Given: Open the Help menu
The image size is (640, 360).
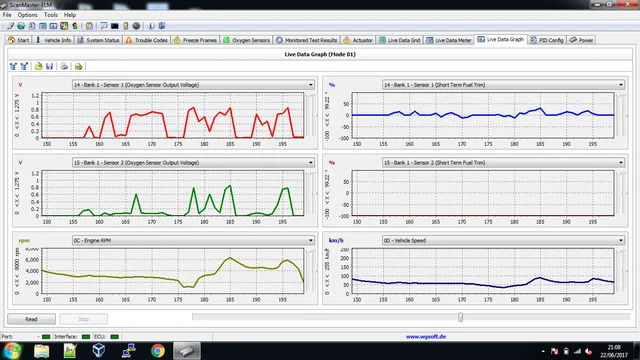Looking at the screenshot, I should (x=70, y=15).
